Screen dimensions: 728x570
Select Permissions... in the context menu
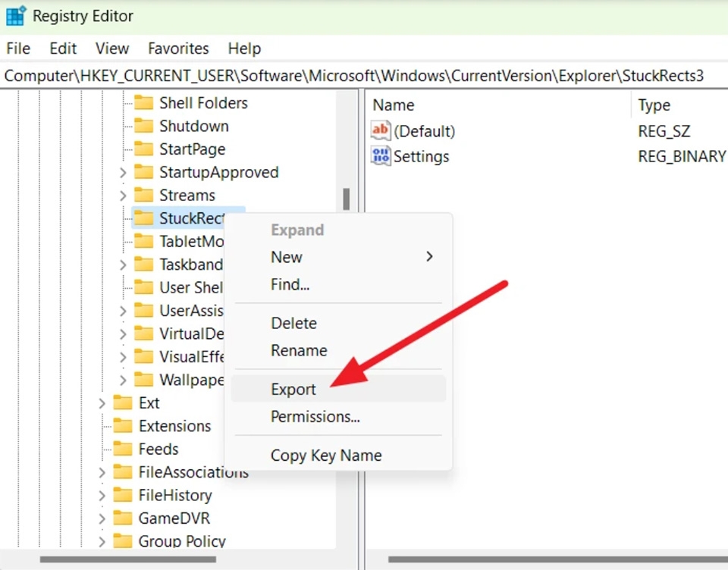click(315, 417)
